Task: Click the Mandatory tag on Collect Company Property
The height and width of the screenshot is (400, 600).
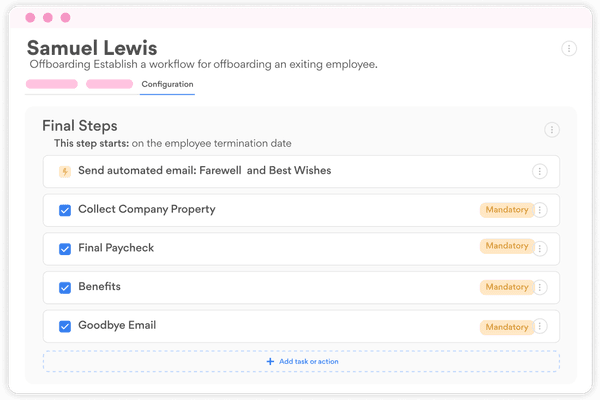Action: coord(505,210)
